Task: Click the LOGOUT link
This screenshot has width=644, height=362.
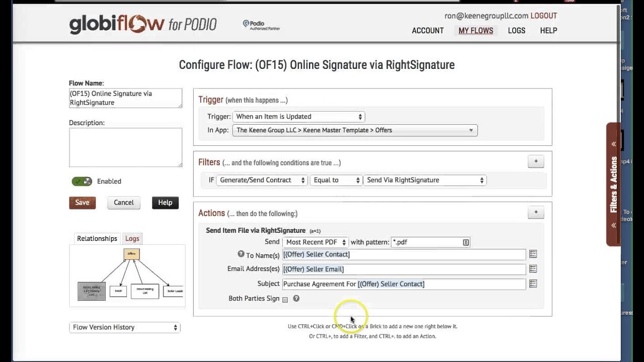Action: pyautogui.click(x=544, y=16)
